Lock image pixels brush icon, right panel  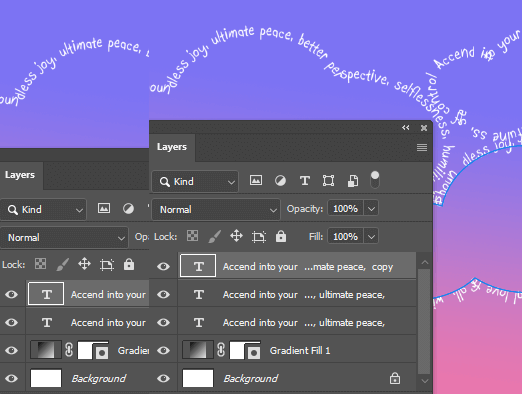pos(214,236)
